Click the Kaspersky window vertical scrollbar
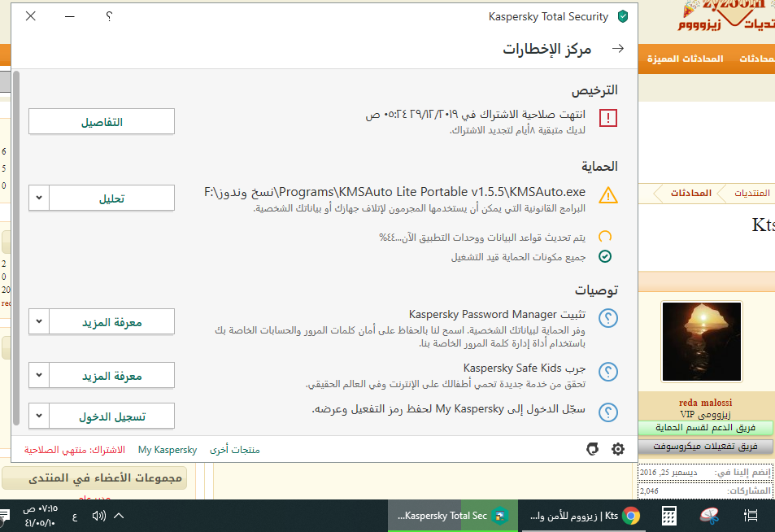The height and width of the screenshot is (532, 775). [x=16, y=248]
